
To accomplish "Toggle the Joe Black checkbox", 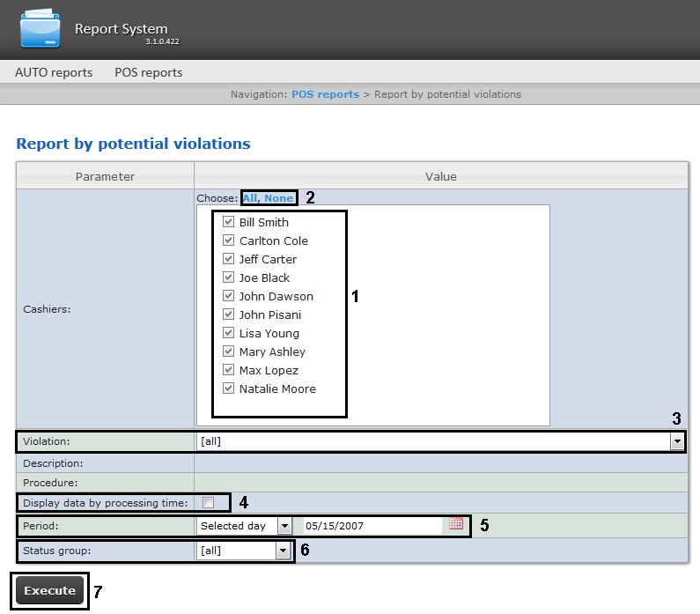I will click(x=228, y=277).
